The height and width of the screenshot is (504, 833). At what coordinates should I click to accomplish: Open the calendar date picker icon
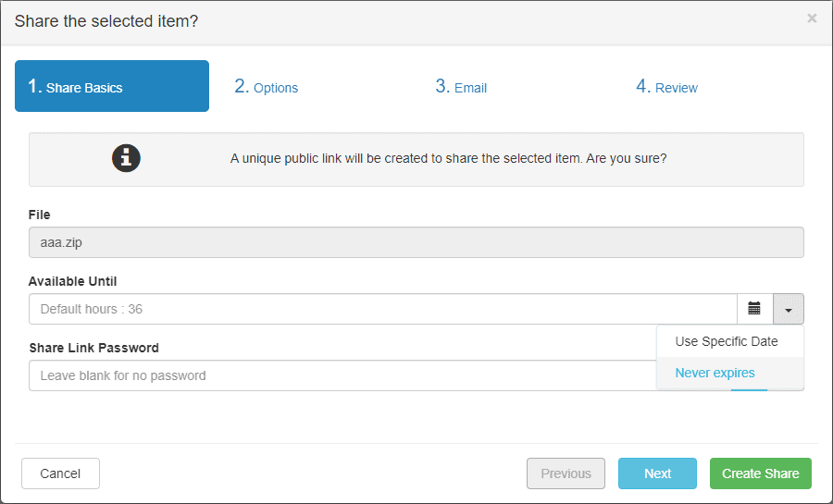754,309
